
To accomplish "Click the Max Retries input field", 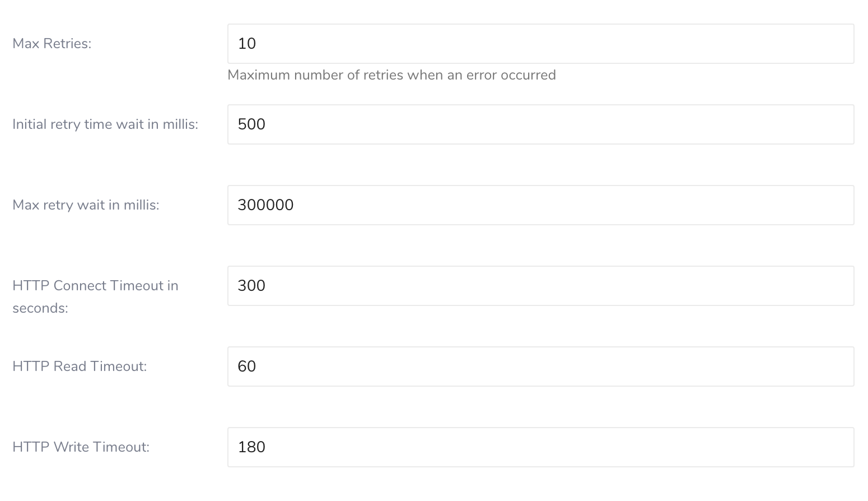I will [x=540, y=44].
